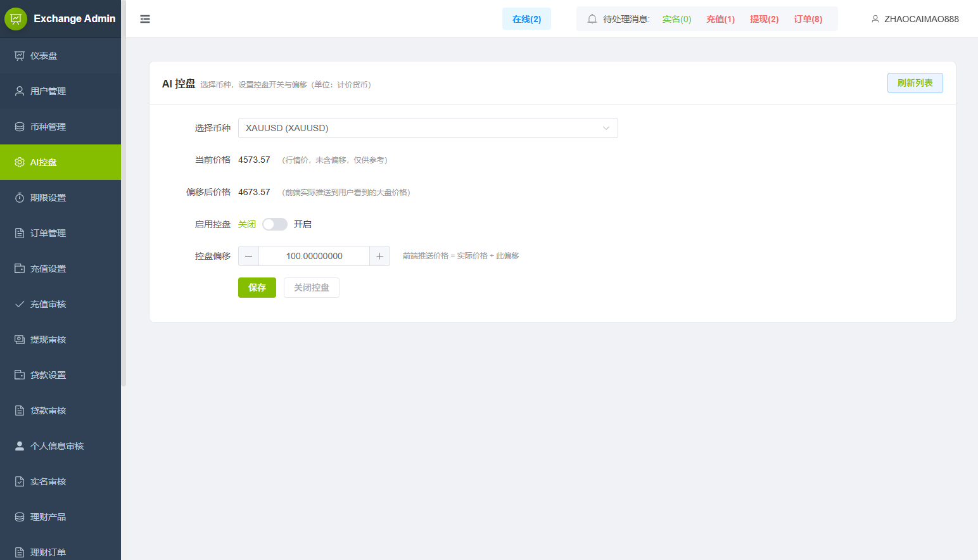
Task: Click the 刷新列表 button
Action: coord(915,83)
